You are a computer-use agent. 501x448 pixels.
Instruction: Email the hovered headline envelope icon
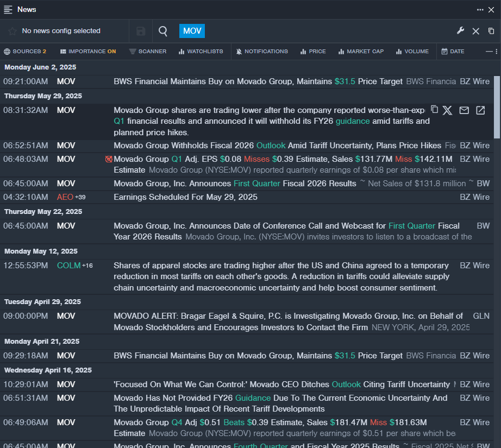(x=464, y=110)
